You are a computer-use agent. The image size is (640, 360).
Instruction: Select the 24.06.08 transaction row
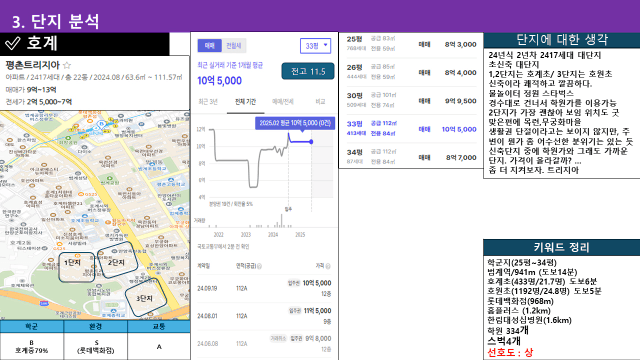[264, 344]
